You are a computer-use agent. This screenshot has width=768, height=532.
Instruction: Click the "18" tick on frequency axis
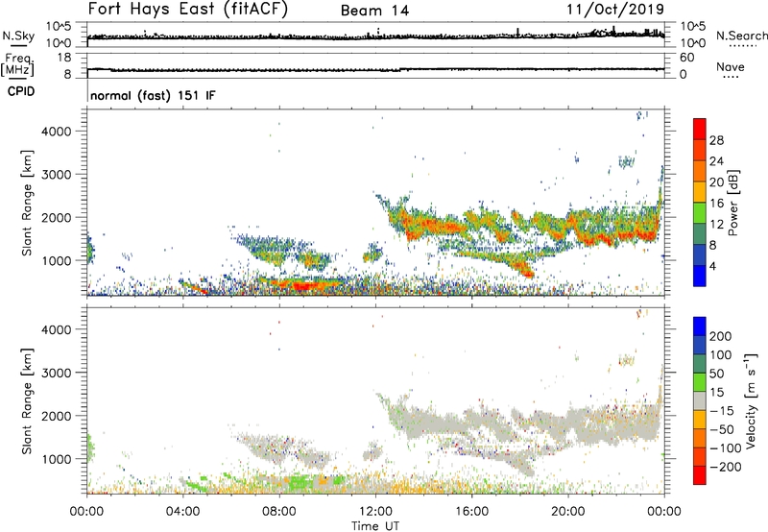point(63,58)
